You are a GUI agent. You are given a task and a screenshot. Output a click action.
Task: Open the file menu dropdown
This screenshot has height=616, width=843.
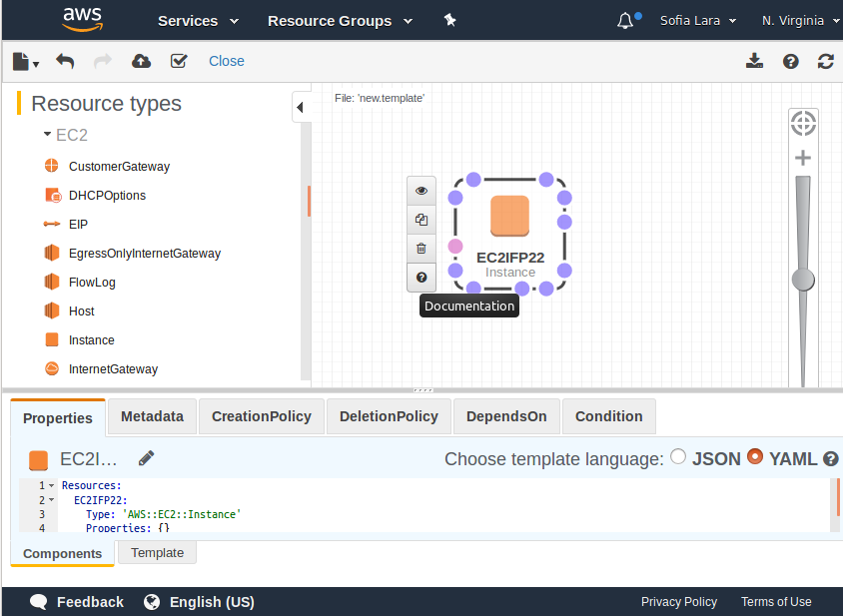point(25,62)
